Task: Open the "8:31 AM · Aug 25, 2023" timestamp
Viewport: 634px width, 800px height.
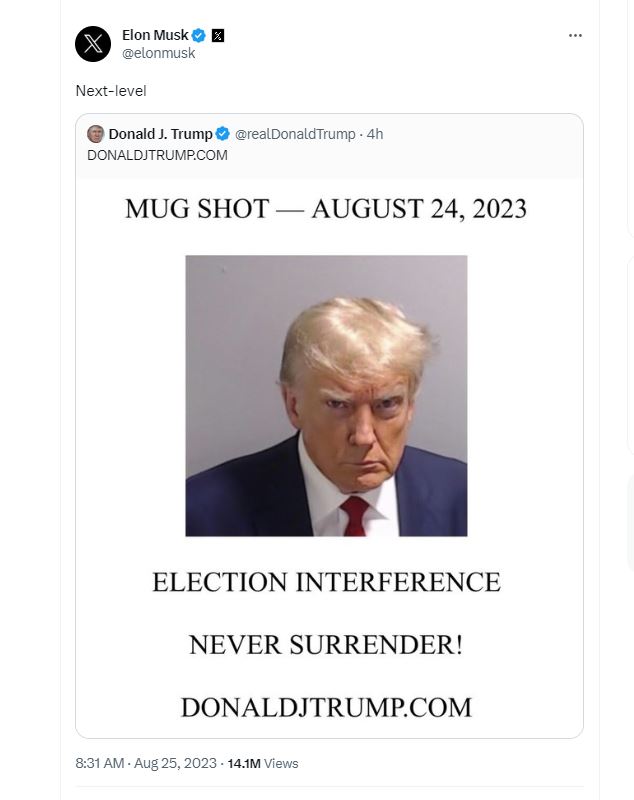Action: point(145,763)
